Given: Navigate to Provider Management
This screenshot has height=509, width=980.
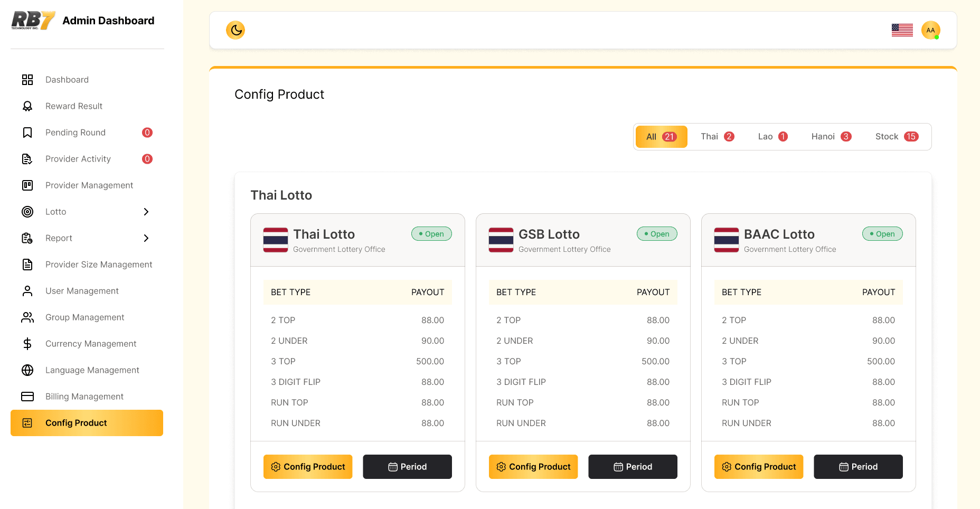Looking at the screenshot, I should (87, 185).
